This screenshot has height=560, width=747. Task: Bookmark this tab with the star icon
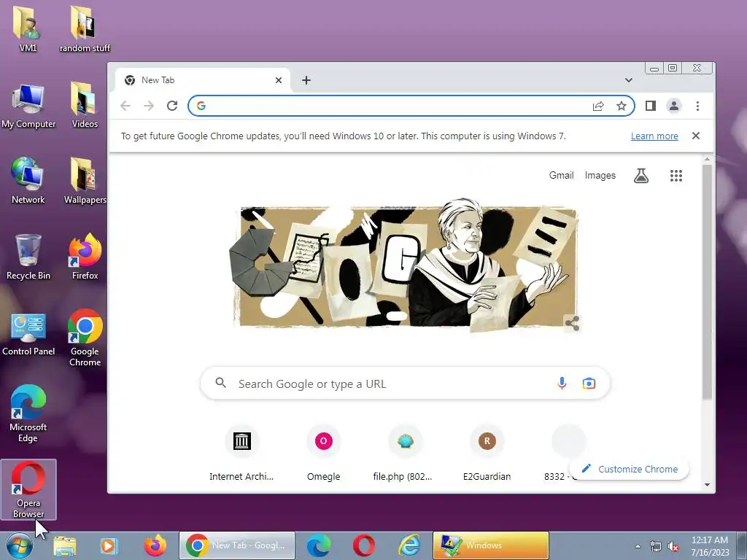pyautogui.click(x=622, y=106)
